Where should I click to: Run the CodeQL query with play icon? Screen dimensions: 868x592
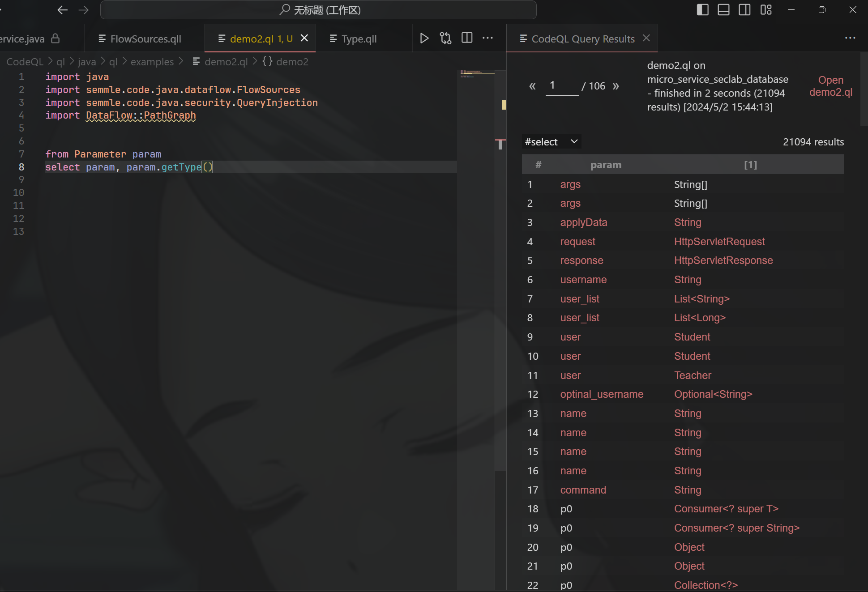(424, 38)
